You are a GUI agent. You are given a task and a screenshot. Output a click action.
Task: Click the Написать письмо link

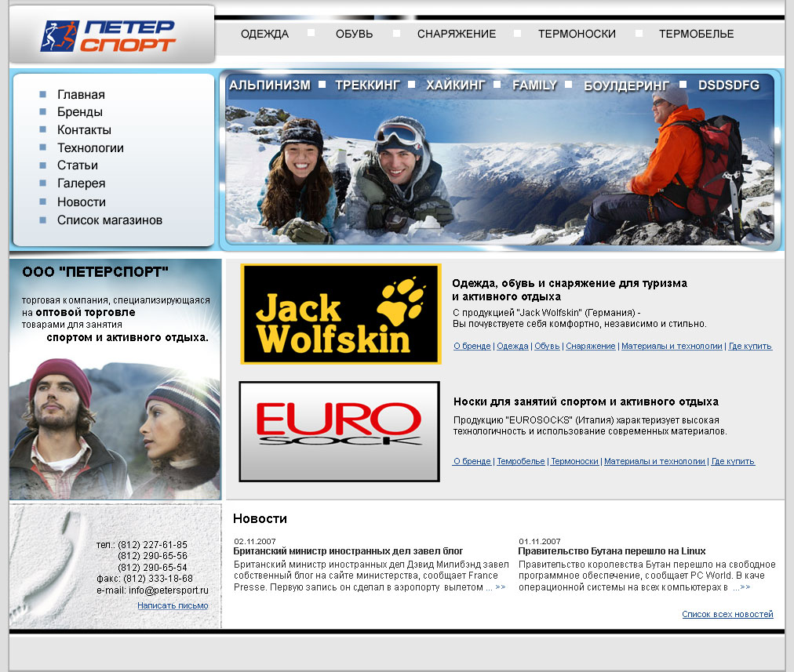click(x=173, y=605)
